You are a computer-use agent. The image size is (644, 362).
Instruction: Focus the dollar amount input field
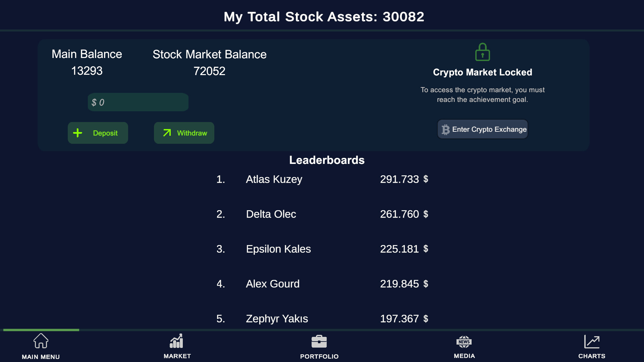(x=138, y=102)
